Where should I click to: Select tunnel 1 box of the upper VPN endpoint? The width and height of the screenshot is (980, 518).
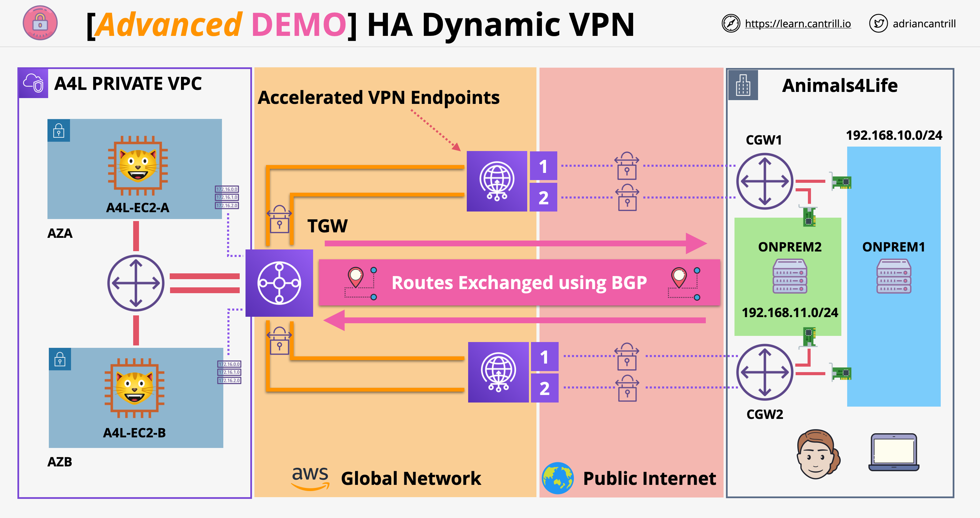(x=544, y=166)
